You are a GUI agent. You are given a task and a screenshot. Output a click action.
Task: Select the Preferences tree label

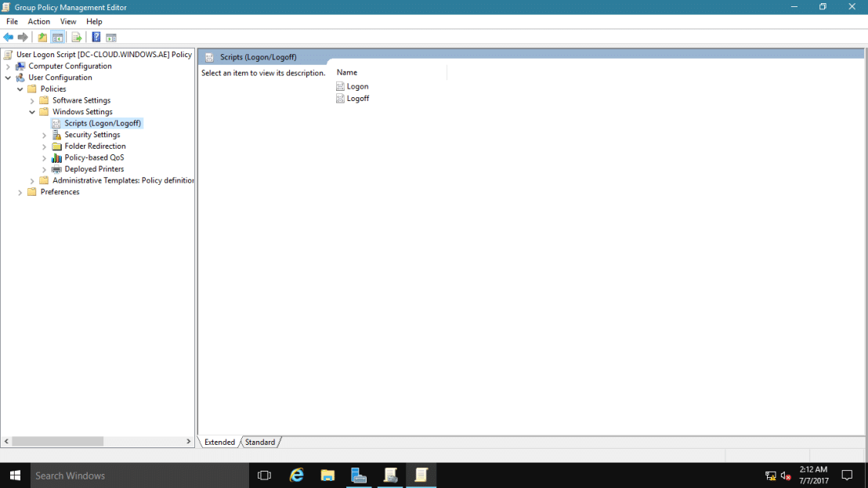[x=60, y=192]
